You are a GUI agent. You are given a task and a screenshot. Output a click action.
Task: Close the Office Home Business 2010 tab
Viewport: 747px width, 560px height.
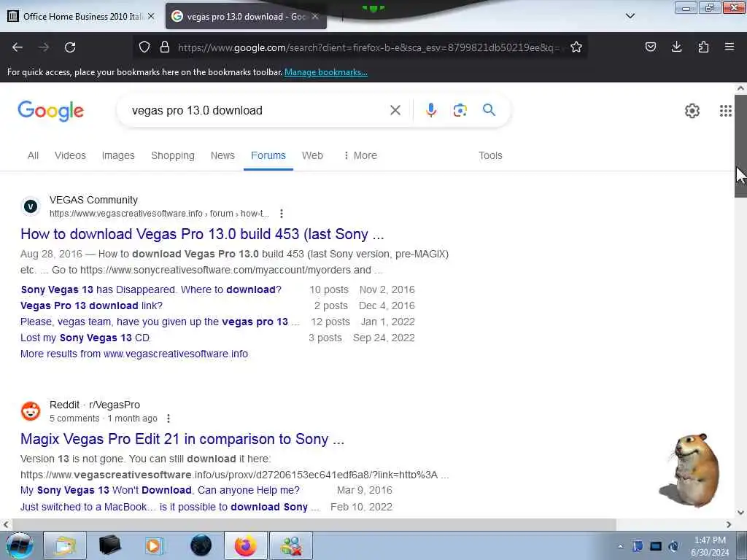coord(151,16)
